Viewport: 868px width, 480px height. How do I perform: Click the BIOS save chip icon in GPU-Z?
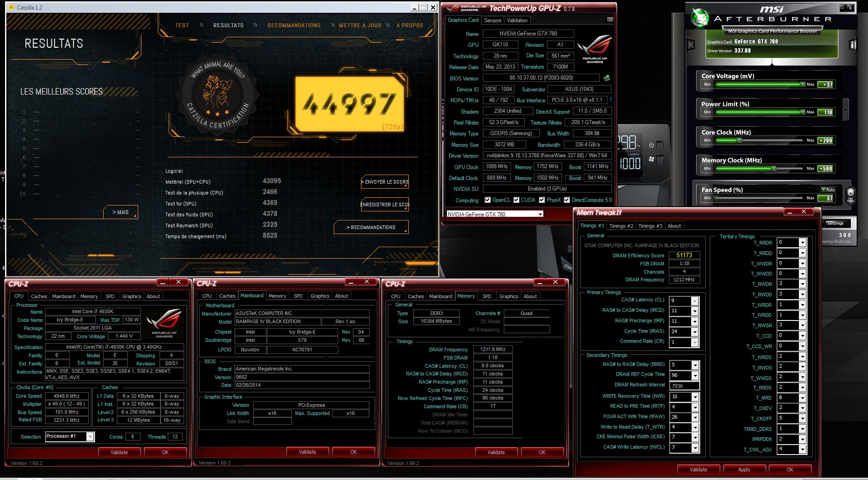click(x=606, y=78)
